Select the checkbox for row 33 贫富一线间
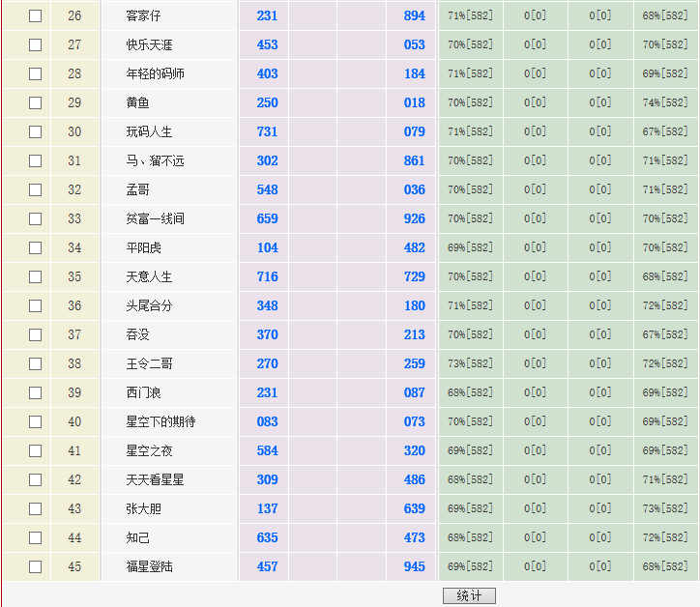This screenshot has height=607, width=700. [36, 219]
